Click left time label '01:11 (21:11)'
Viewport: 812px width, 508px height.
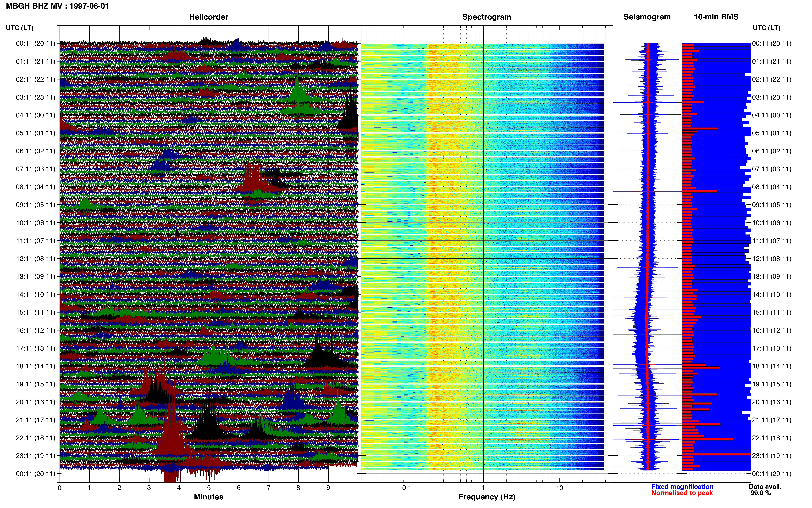(36, 61)
